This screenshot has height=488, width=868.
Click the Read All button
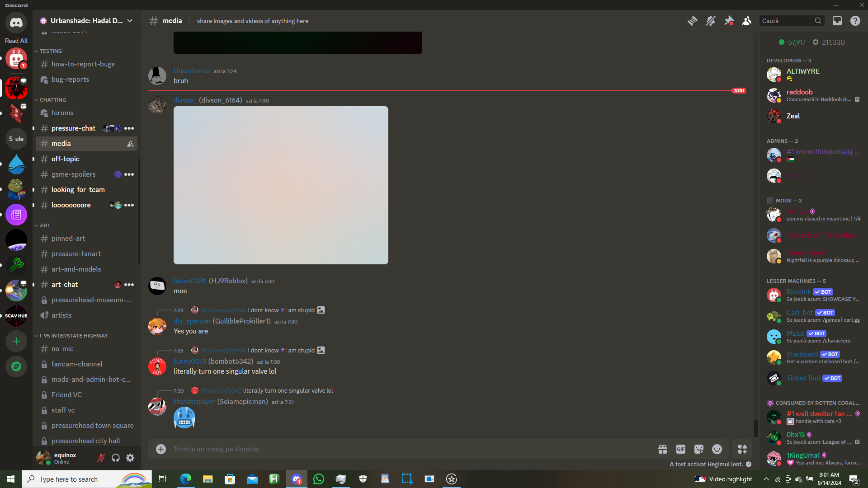16,41
